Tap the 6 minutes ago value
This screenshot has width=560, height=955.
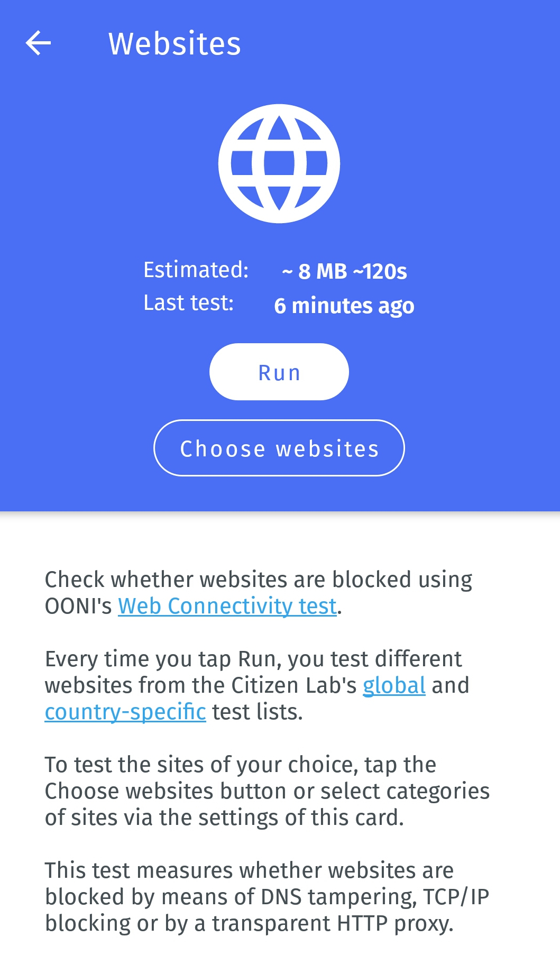pos(344,306)
